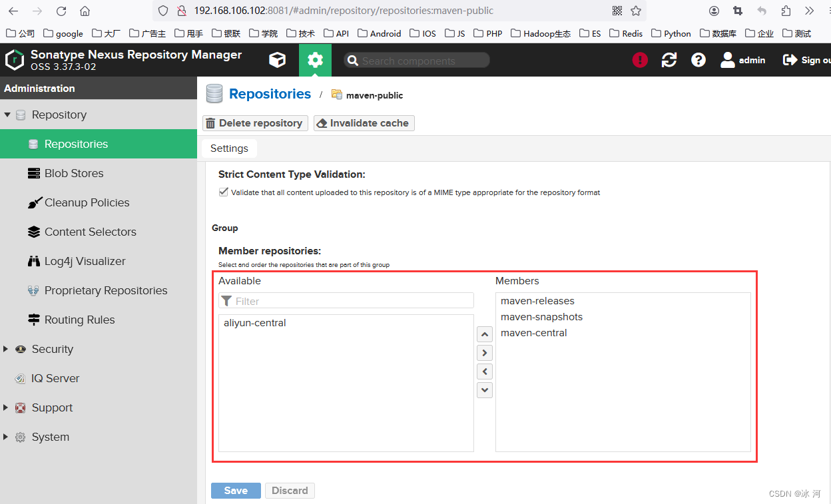Bookmark this page with star icon
The height and width of the screenshot is (504, 831).
[x=636, y=11]
